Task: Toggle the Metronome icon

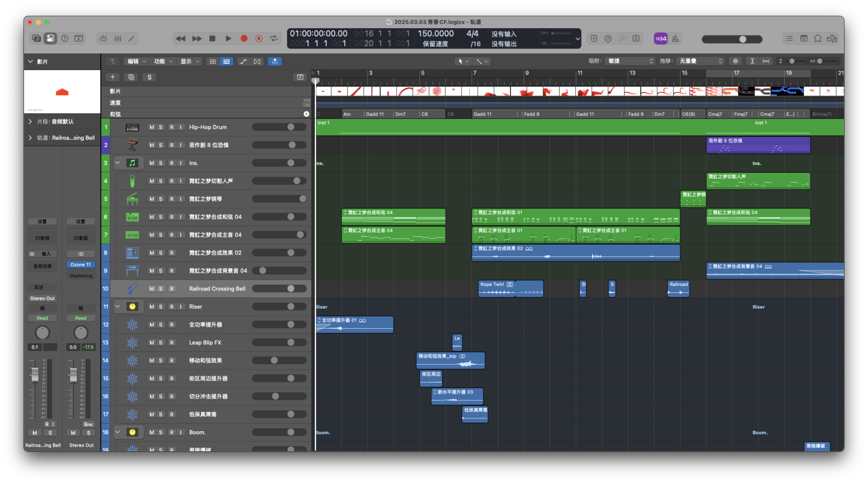Action: (x=675, y=38)
